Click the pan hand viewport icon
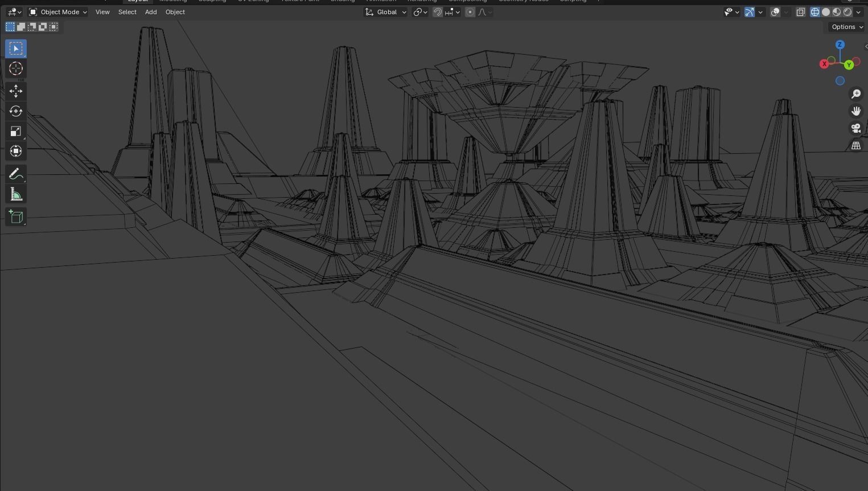This screenshot has height=491, width=868. pos(856,111)
